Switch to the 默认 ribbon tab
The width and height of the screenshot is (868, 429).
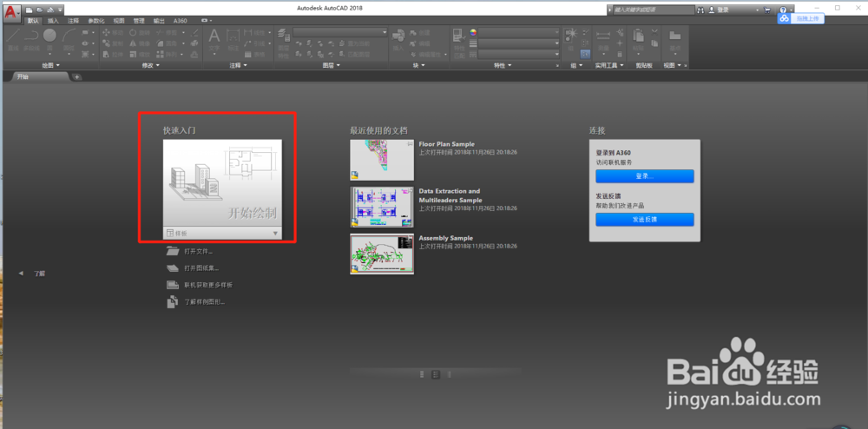(34, 21)
